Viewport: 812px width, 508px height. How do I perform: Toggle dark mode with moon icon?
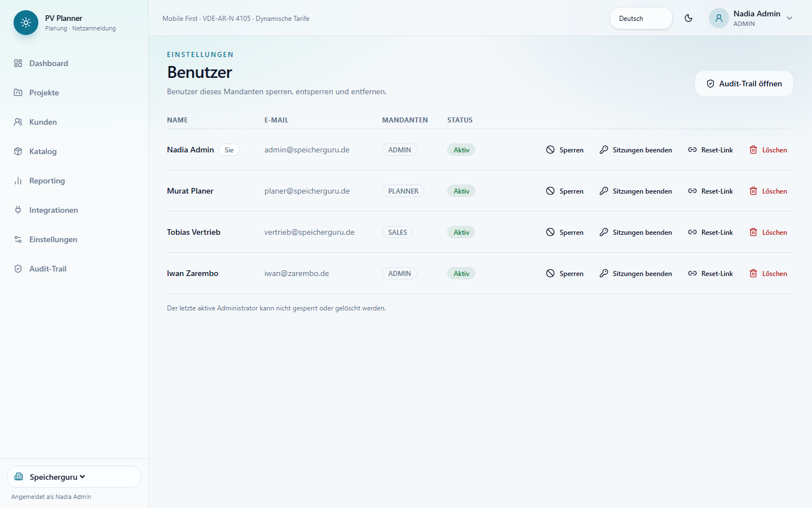click(689, 18)
